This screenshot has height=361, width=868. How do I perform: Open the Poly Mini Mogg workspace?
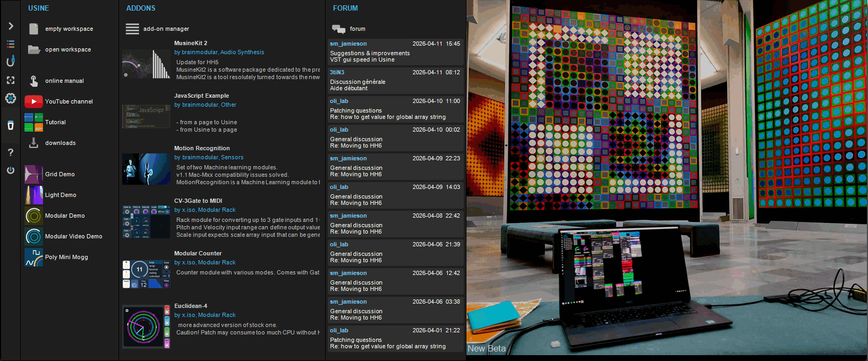pyautogui.click(x=66, y=257)
